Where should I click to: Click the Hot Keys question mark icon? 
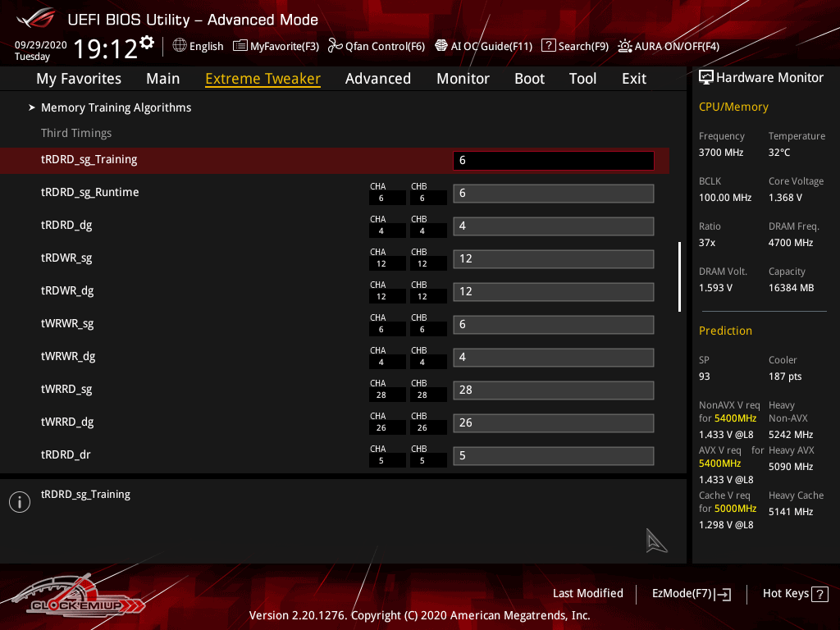819,594
